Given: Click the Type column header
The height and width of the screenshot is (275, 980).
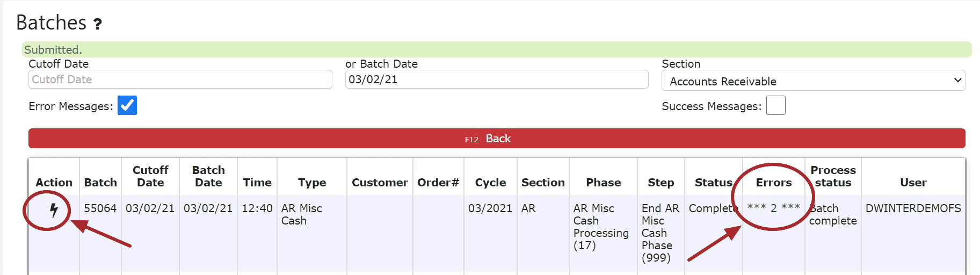Looking at the screenshot, I should [x=312, y=183].
